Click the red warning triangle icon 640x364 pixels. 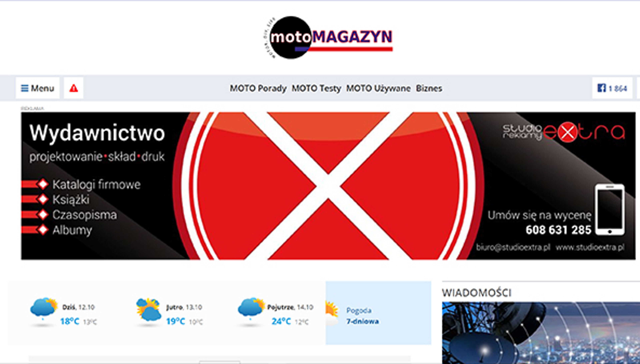click(73, 88)
